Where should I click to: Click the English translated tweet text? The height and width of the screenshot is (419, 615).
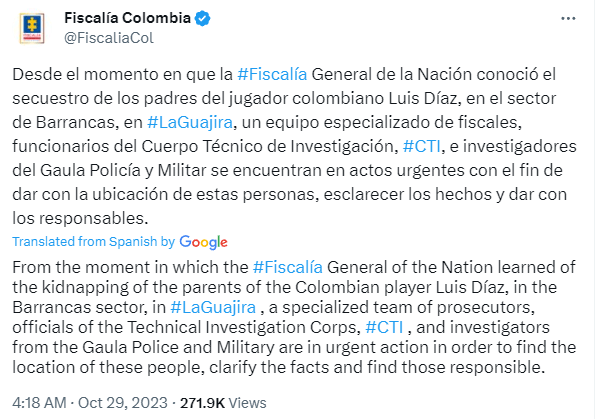click(x=300, y=348)
